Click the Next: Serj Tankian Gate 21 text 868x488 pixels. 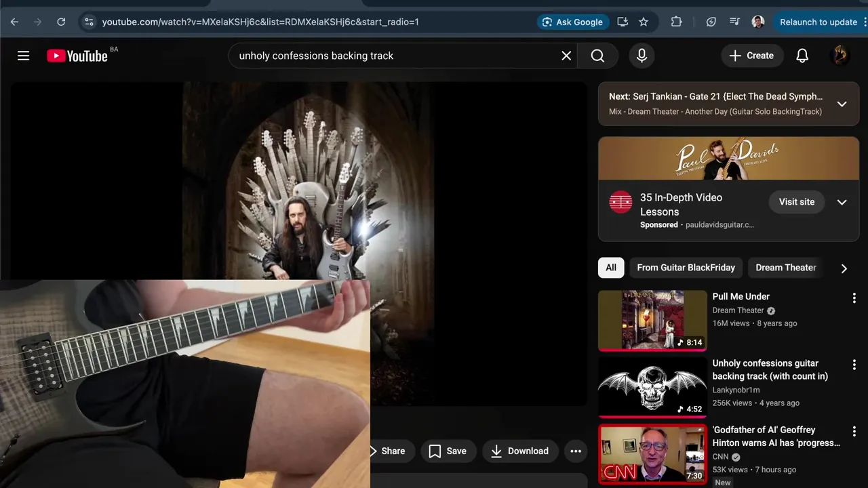715,96
